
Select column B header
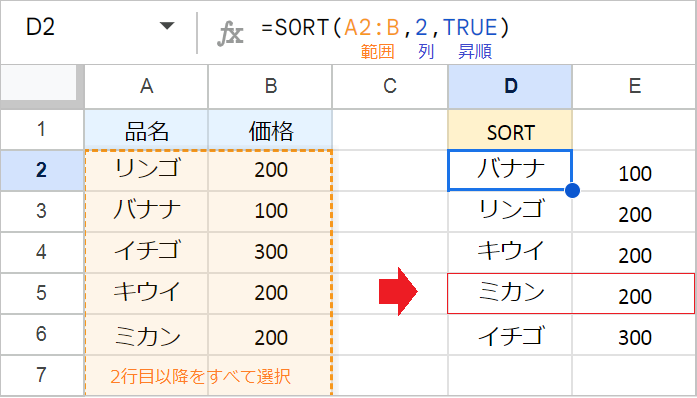(270, 86)
